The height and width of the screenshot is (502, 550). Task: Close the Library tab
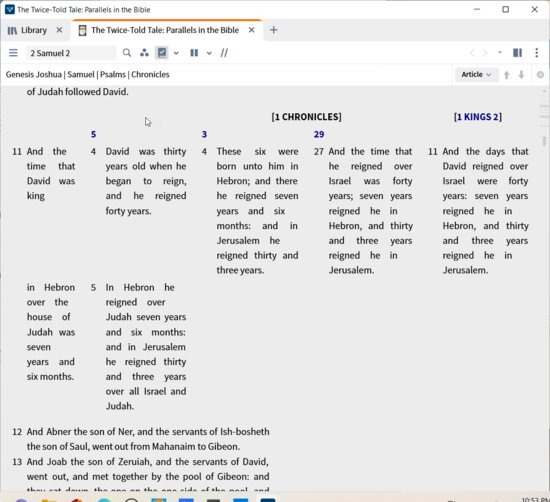(59, 30)
